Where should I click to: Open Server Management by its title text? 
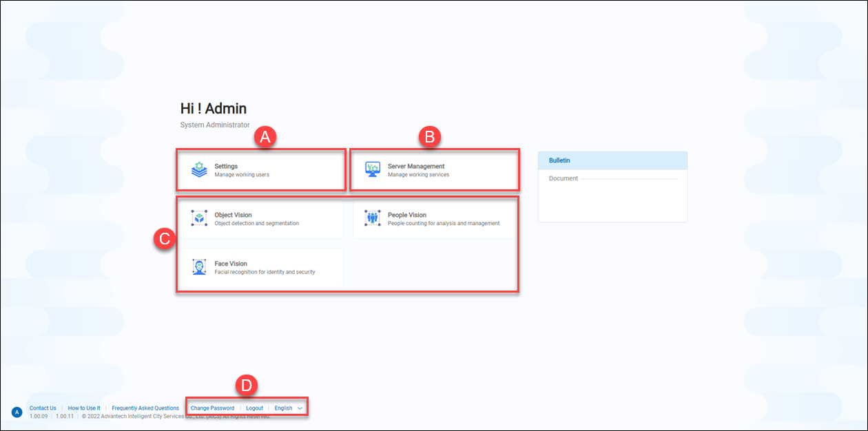point(416,166)
